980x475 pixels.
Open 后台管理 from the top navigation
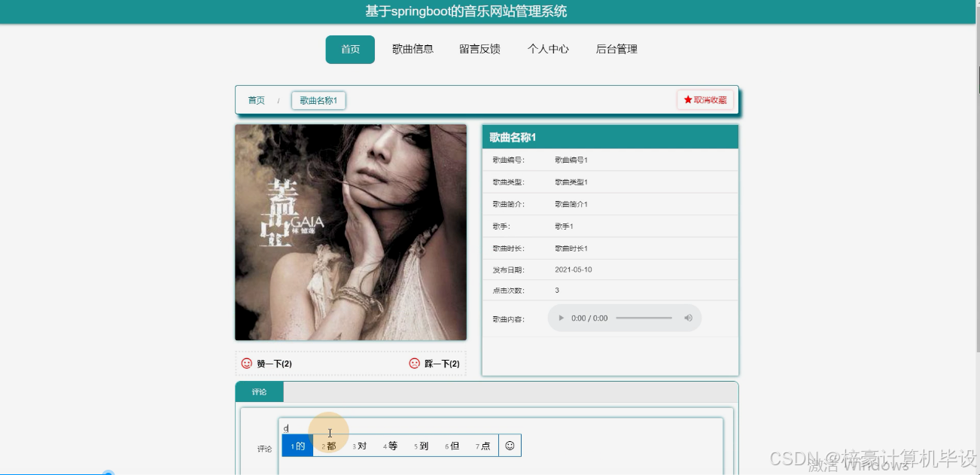coord(616,49)
